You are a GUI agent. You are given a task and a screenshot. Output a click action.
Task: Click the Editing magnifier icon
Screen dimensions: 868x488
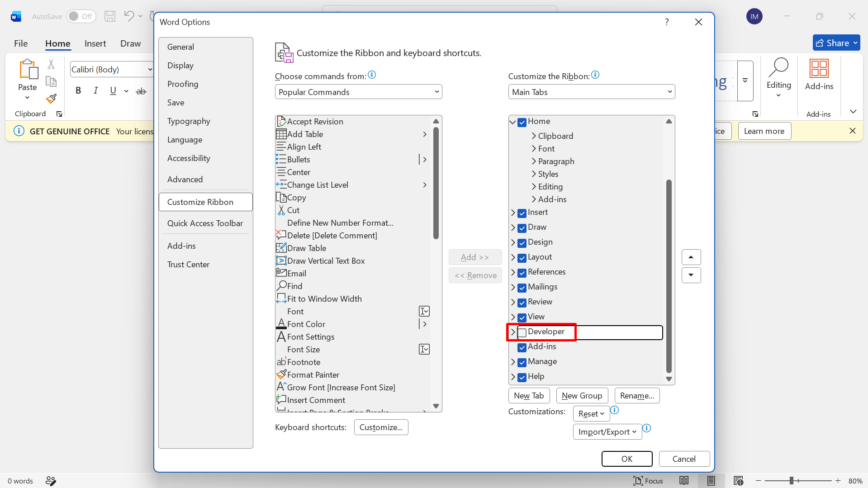778,68
